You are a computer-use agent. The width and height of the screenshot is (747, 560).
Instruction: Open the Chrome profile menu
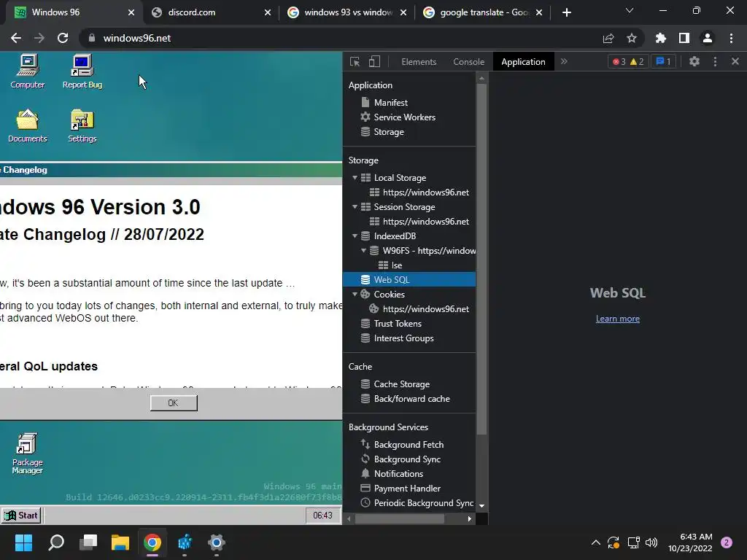[x=708, y=38]
